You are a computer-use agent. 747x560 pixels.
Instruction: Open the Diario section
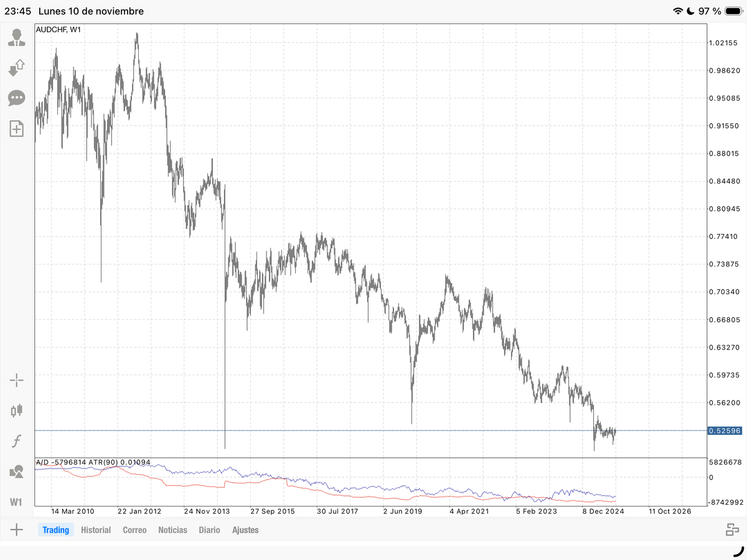pos(209,530)
